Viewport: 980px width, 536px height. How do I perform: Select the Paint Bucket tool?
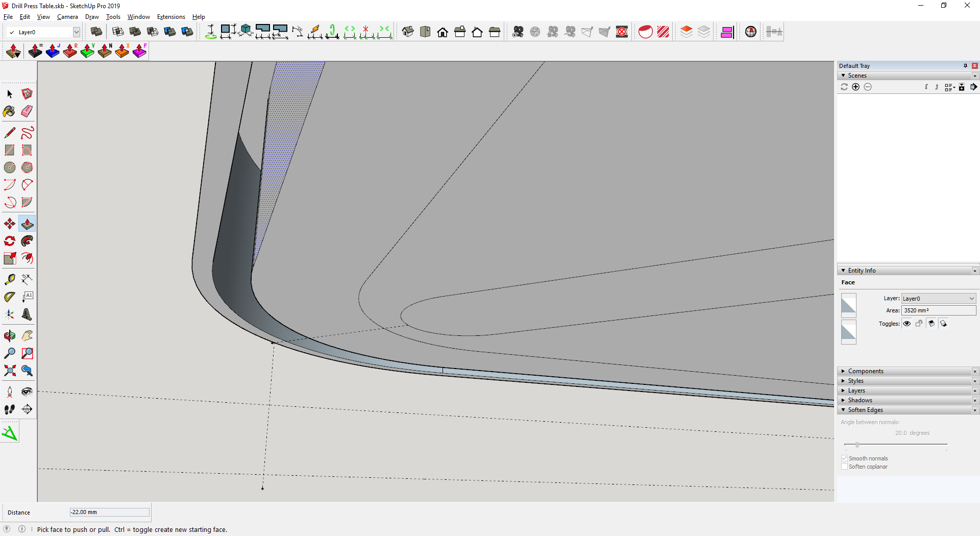coord(9,111)
